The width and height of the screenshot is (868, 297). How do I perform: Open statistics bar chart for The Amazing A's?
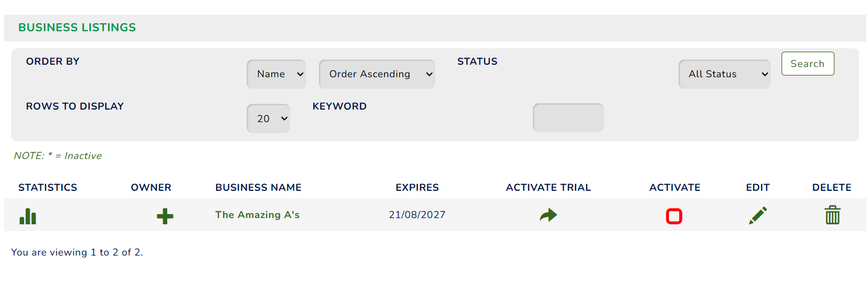(27, 216)
